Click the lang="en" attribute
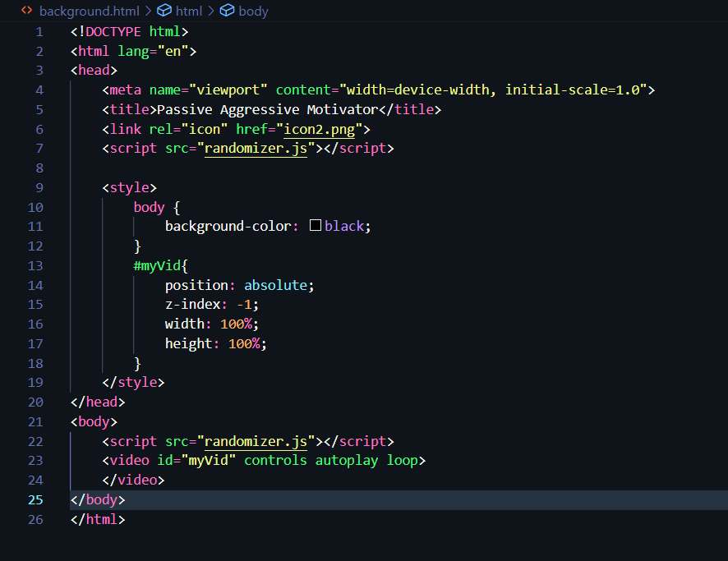The height and width of the screenshot is (561, 728). (x=153, y=51)
